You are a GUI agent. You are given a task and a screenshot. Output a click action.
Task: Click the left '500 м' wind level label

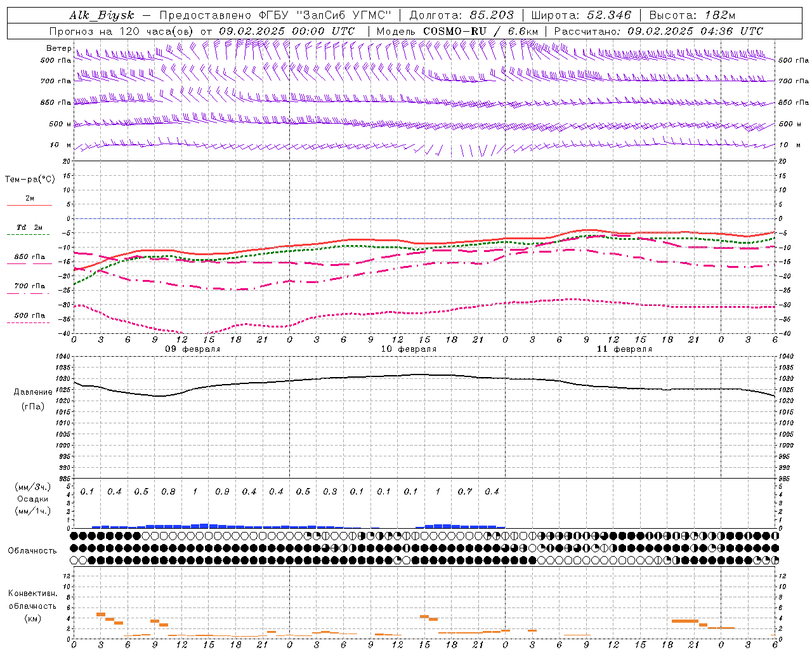click(x=60, y=124)
